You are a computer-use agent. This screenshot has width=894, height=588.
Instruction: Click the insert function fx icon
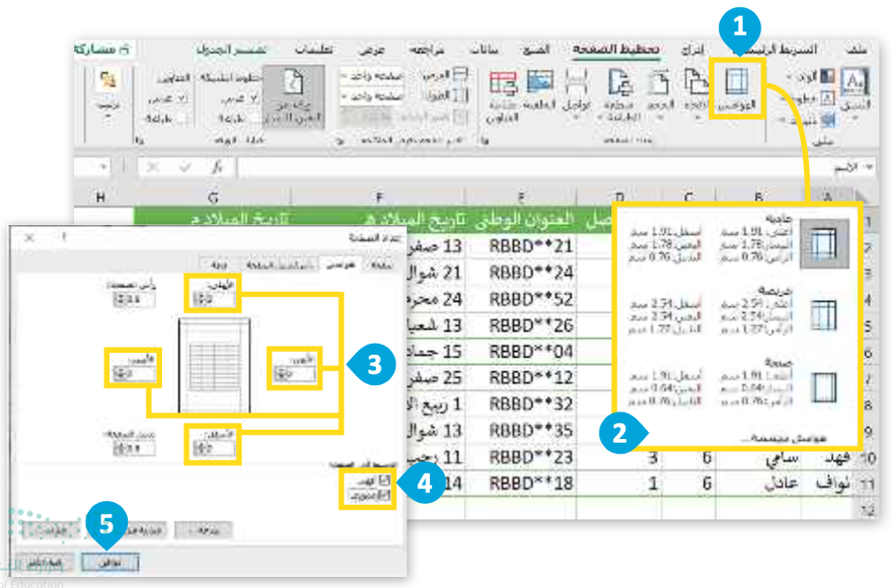click(217, 167)
